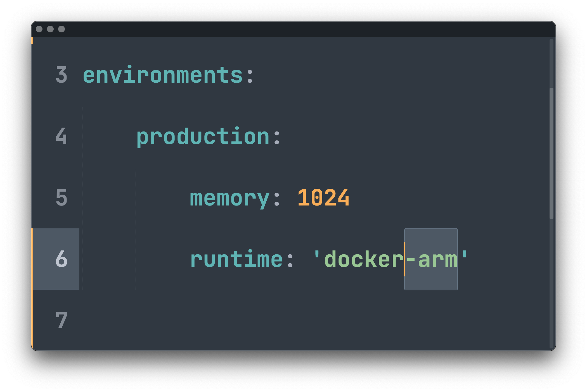
Task: Place cursor on empty line 7
Action: click(280, 321)
